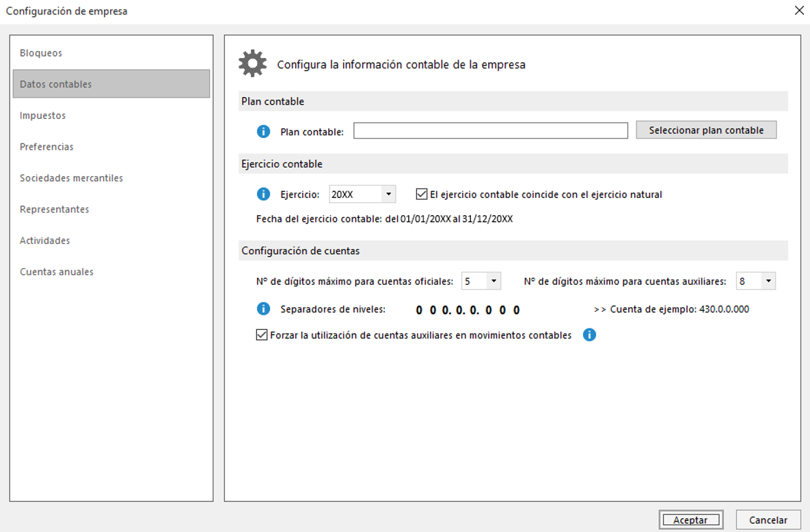Click info icon beside Ejercicio label
The width and height of the screenshot is (810, 532).
click(x=263, y=194)
